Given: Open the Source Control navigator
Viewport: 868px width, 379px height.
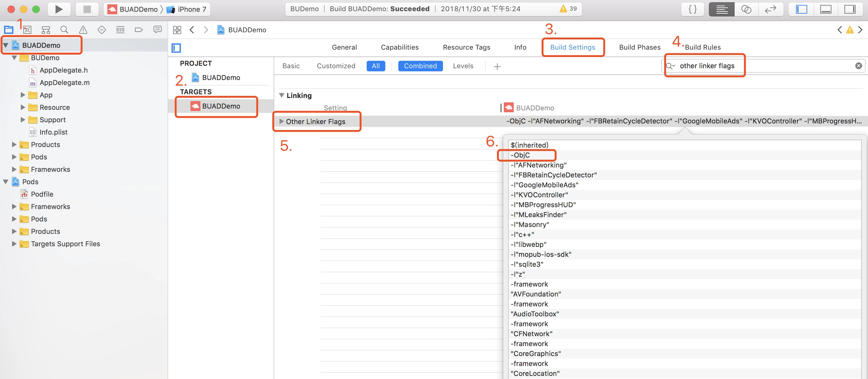Looking at the screenshot, I should [27, 30].
